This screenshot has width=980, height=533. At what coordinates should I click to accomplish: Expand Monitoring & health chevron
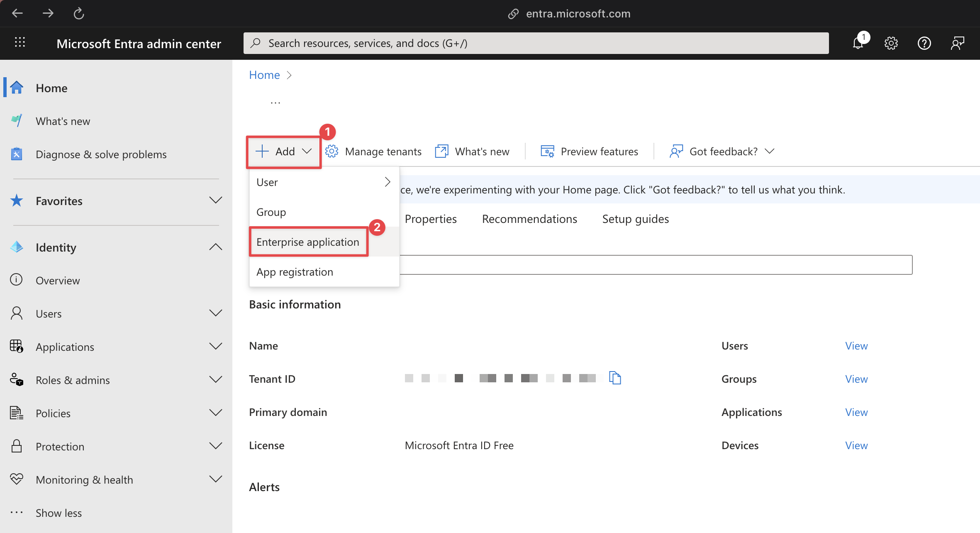point(216,479)
